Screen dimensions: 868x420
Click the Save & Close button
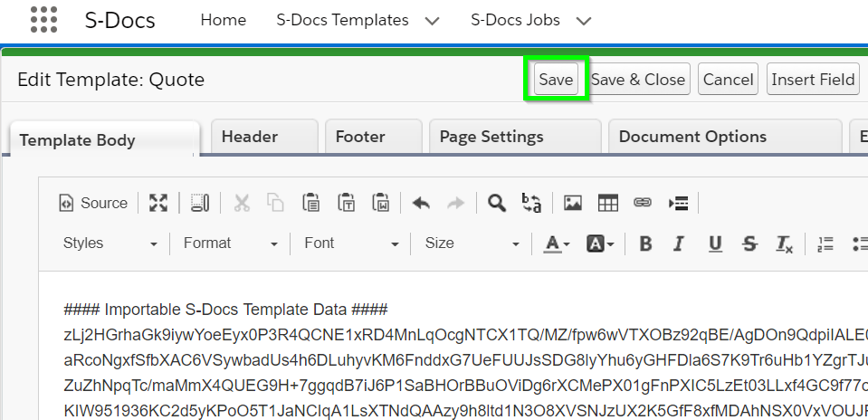click(638, 79)
